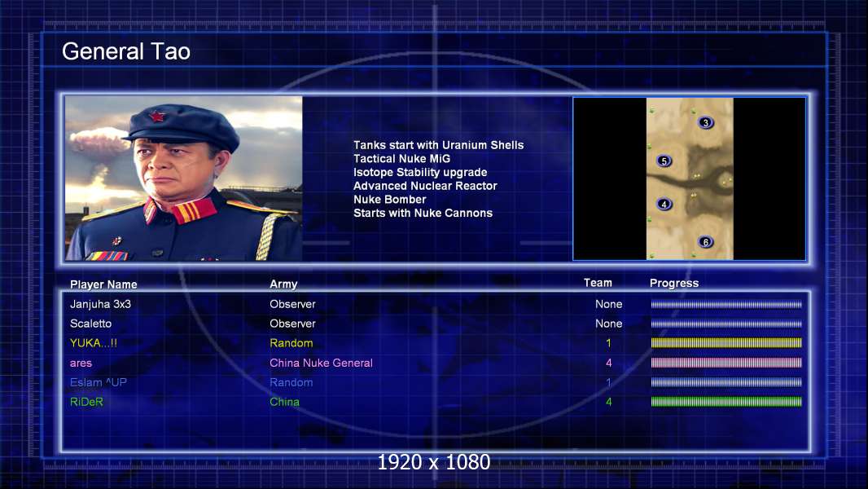The width and height of the screenshot is (868, 489).
Task: Click Tanks start with Uranium Shells text
Action: coord(438,145)
